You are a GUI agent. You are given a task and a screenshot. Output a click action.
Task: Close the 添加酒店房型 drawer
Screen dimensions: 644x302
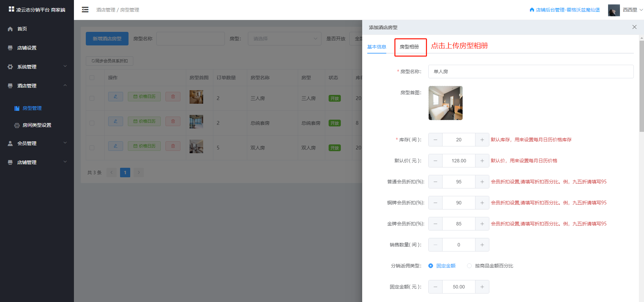(x=635, y=27)
